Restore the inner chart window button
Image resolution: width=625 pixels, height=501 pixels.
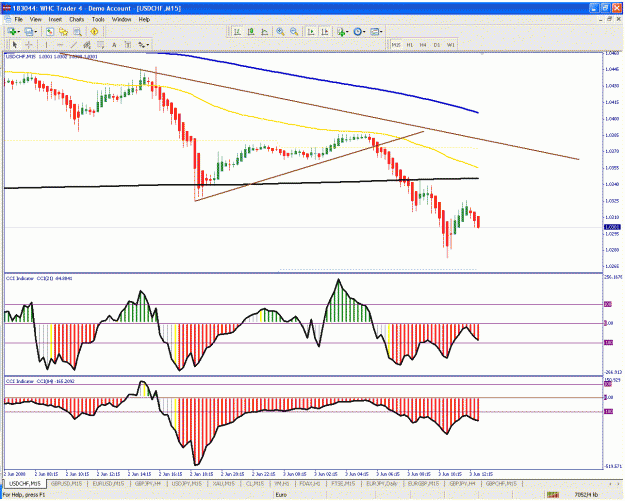(x=609, y=19)
